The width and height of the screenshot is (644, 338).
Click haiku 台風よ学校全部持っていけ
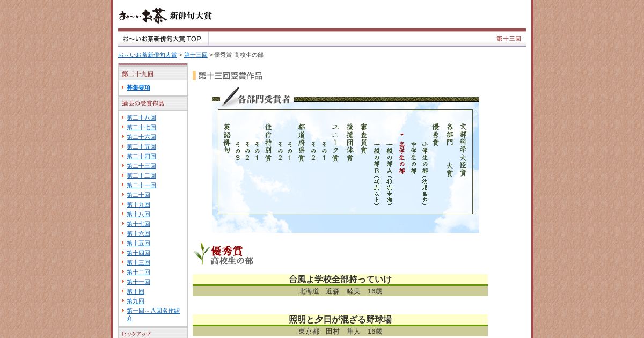tap(340, 280)
